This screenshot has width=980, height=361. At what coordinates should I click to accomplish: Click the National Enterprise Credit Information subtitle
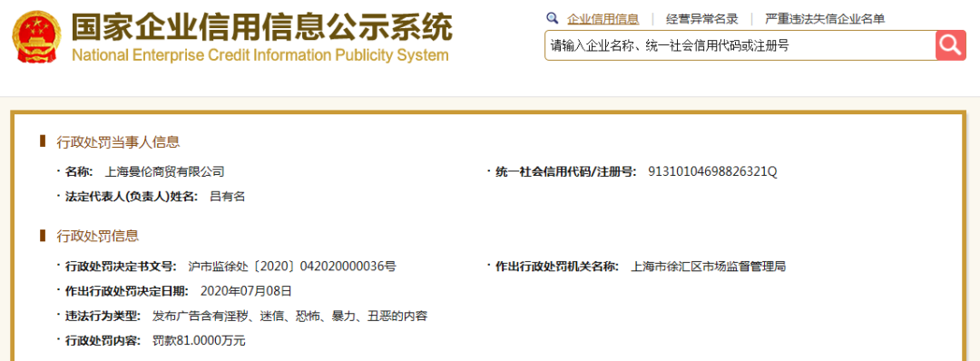(260, 55)
